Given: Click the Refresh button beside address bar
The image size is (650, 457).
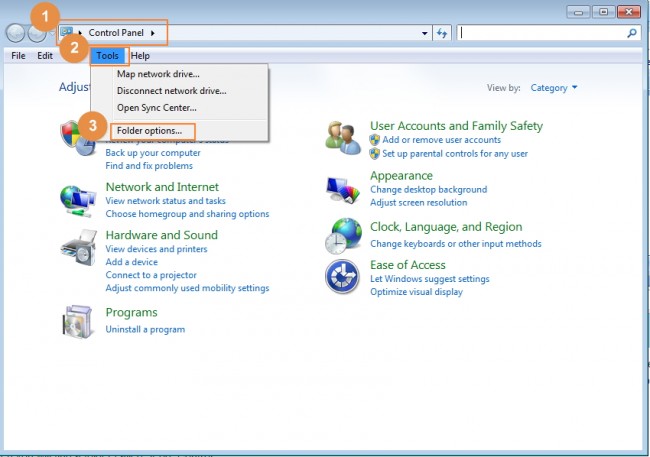Looking at the screenshot, I should [x=441, y=33].
